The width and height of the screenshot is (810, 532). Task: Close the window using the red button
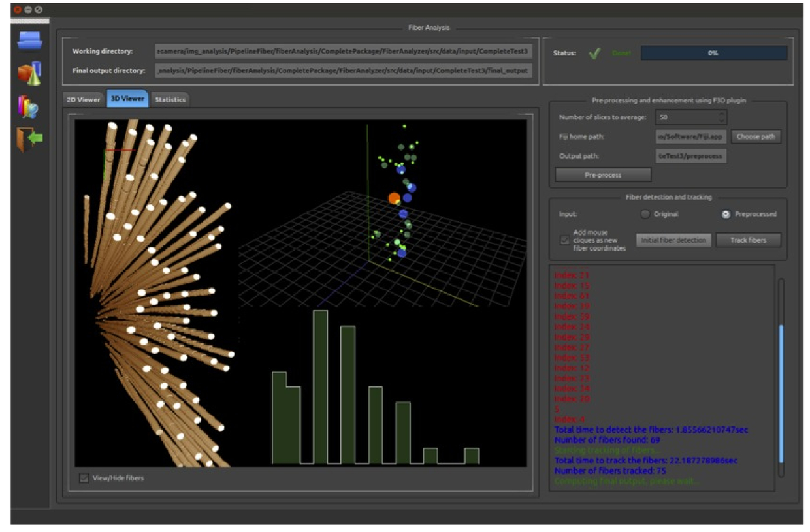[17, 10]
